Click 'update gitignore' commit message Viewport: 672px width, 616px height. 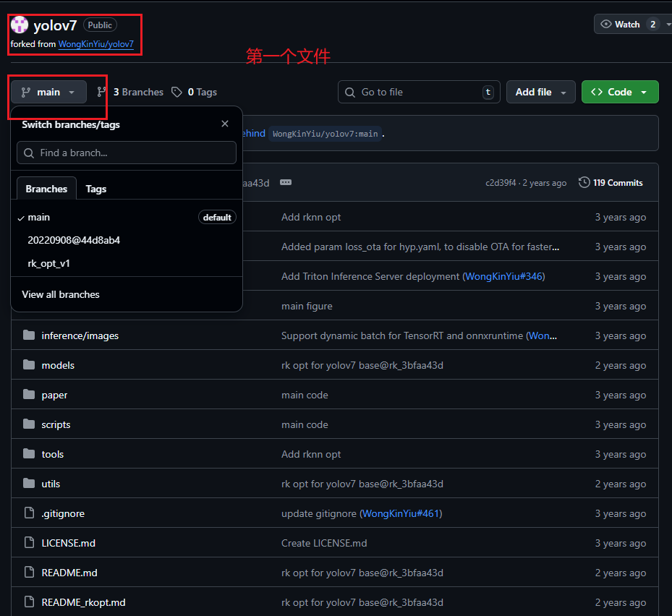(x=319, y=513)
